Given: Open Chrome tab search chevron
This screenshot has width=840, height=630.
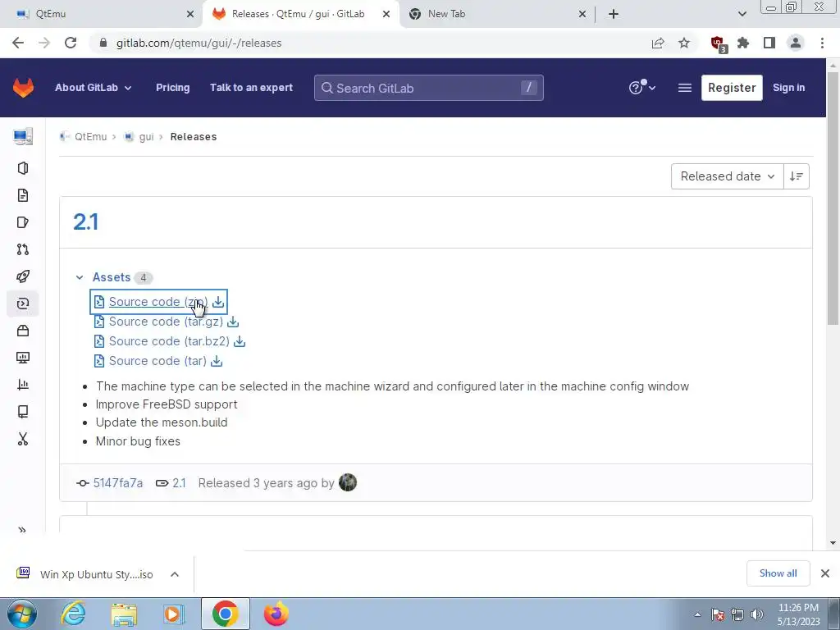Looking at the screenshot, I should point(742,14).
